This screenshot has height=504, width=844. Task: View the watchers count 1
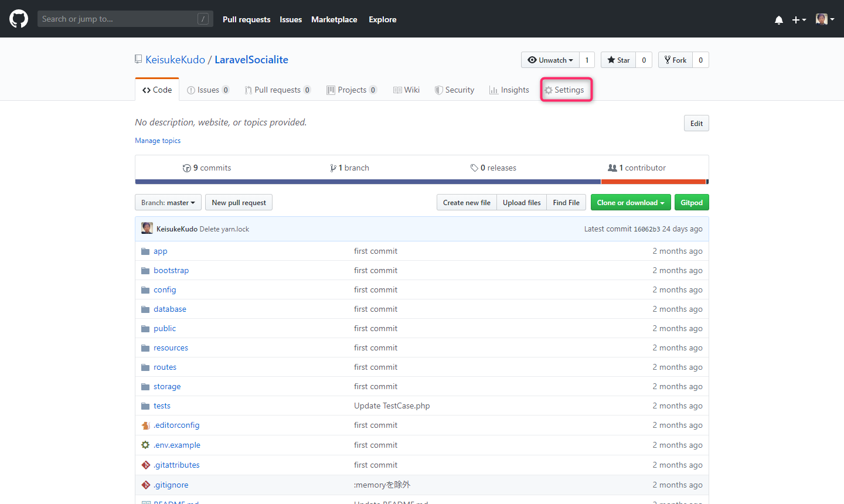click(x=587, y=60)
